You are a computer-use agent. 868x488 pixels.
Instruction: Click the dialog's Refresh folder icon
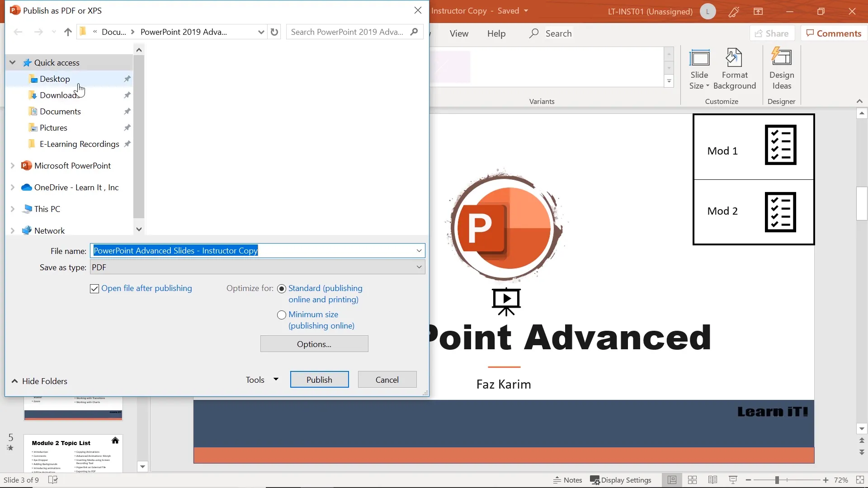tap(274, 32)
